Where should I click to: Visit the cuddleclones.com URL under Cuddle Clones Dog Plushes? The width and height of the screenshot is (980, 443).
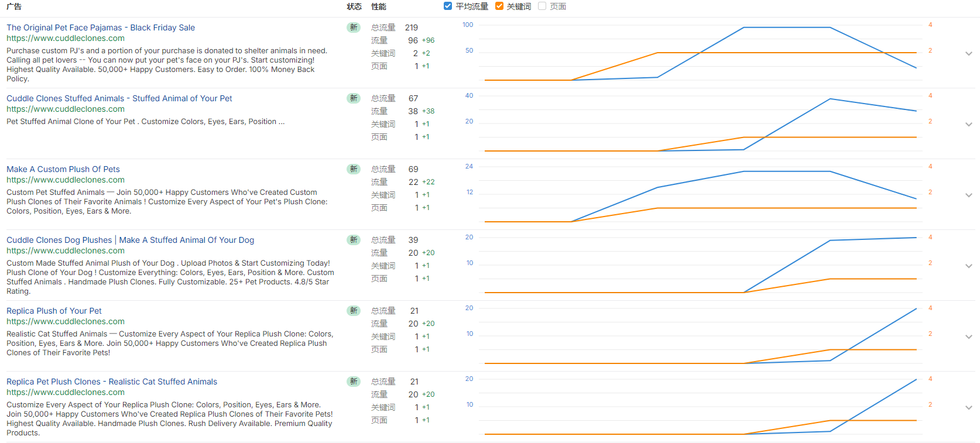coord(66,251)
